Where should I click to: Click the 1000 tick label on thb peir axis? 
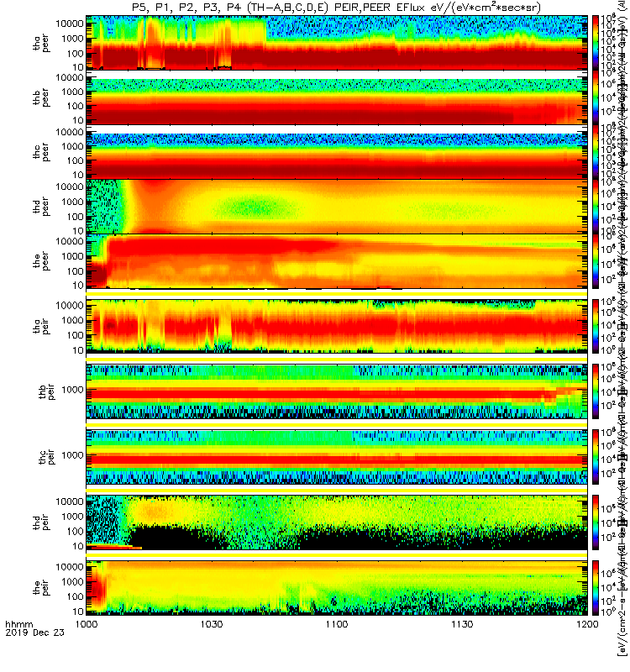click(x=72, y=390)
